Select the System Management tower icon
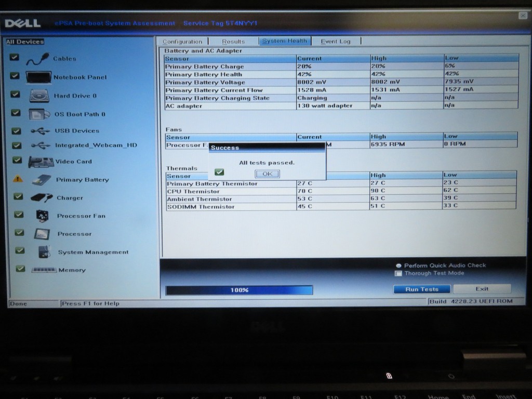Viewport: 532px width, 399px height. tap(44, 252)
